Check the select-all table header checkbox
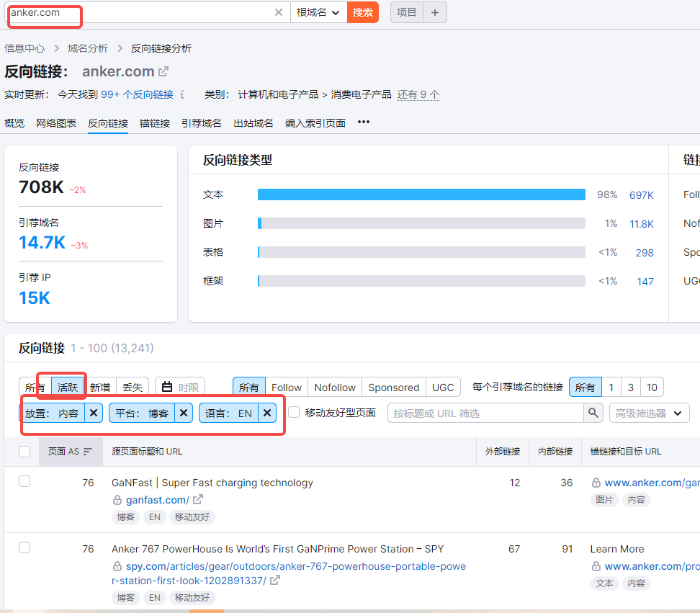This screenshot has width=700, height=613. [24, 452]
